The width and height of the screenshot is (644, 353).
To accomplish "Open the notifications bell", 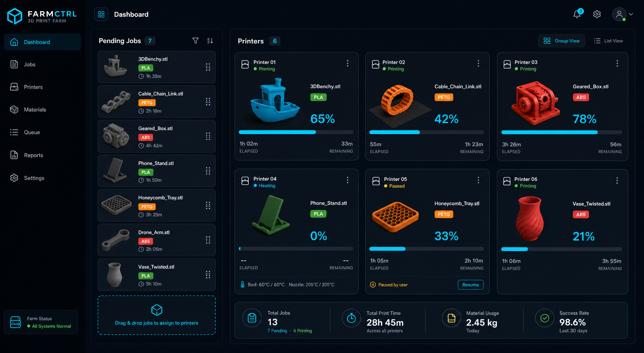I will point(577,14).
